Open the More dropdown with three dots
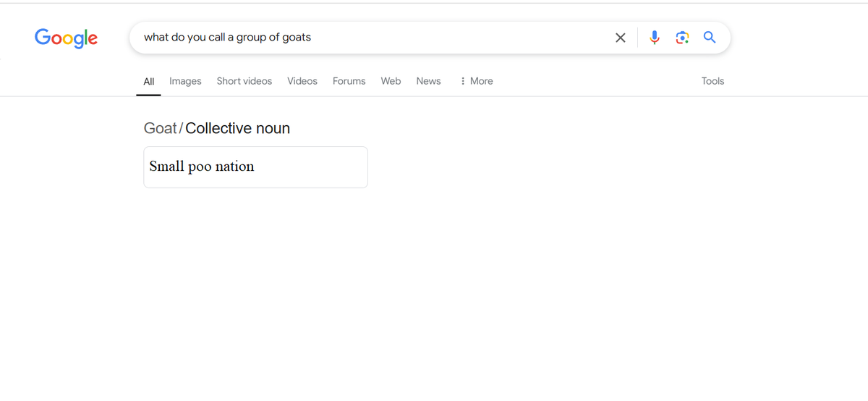Screen dimensions: 868x401 pos(476,81)
